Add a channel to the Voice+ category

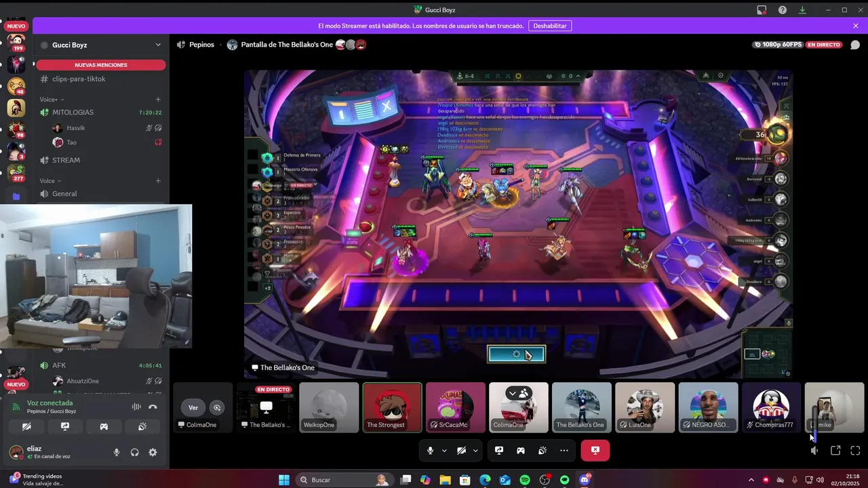pos(158,100)
